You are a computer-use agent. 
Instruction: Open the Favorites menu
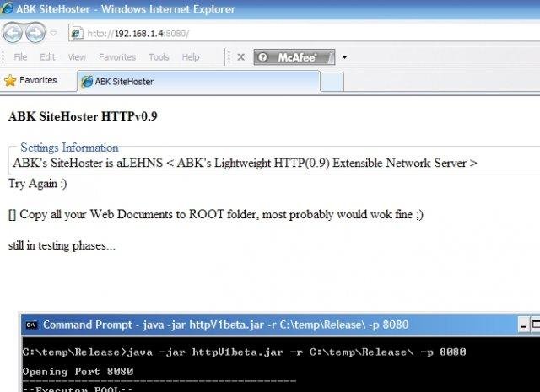point(117,56)
